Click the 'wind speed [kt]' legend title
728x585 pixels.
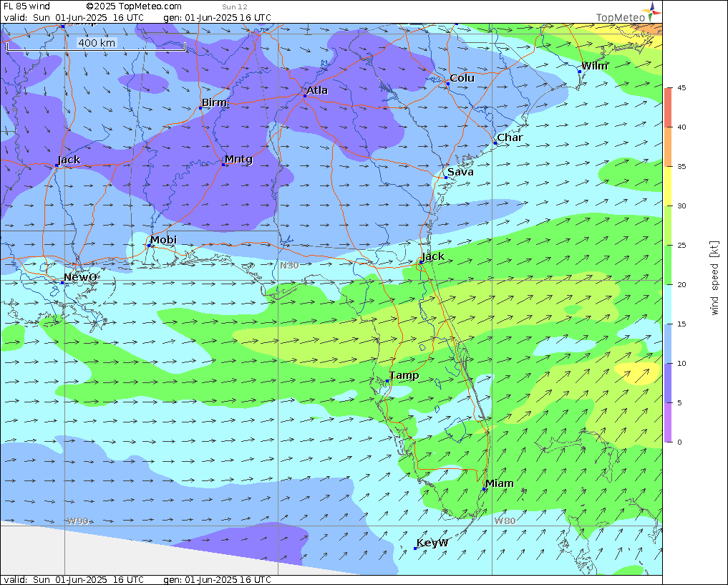coord(714,278)
